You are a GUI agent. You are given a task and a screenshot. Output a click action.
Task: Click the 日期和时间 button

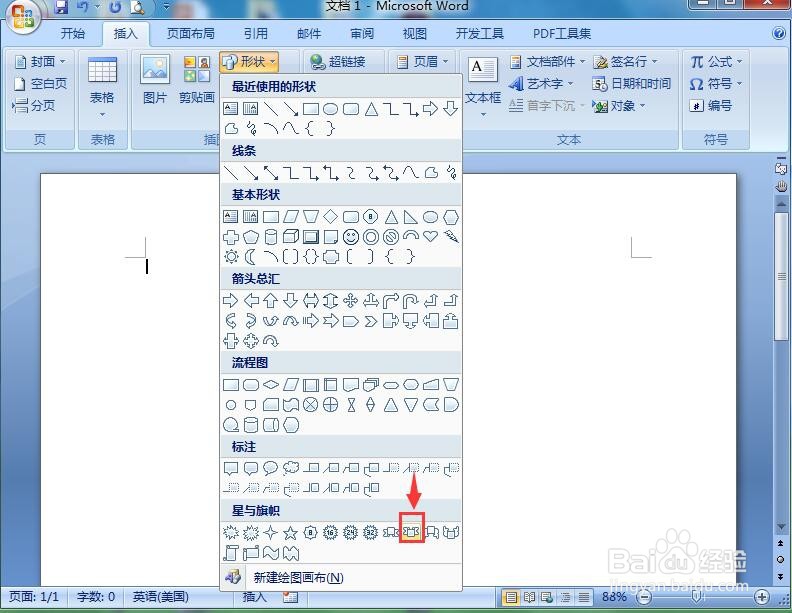coord(631,83)
